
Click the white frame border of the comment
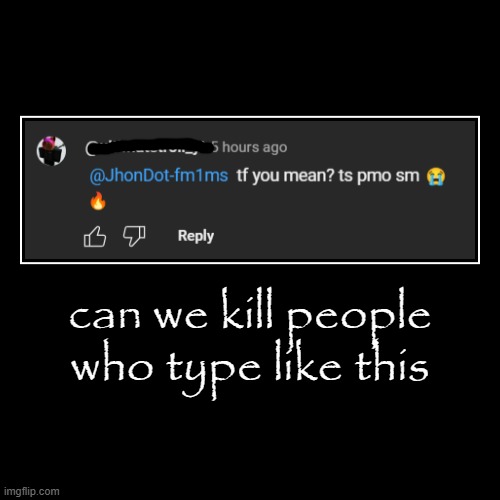[x=250, y=117]
